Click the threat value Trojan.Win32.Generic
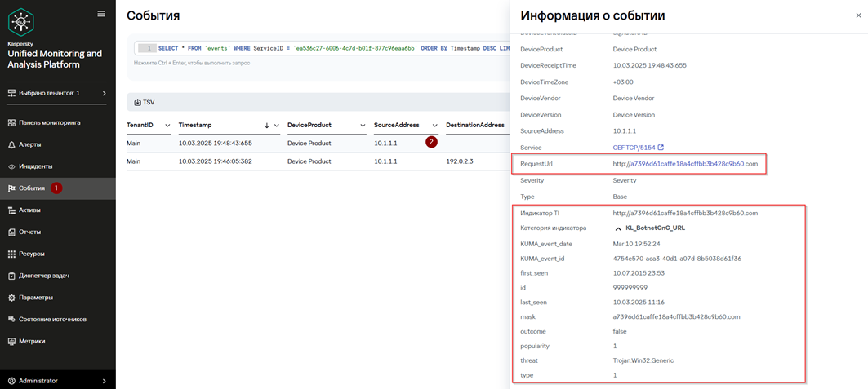868x389 pixels. (643, 360)
